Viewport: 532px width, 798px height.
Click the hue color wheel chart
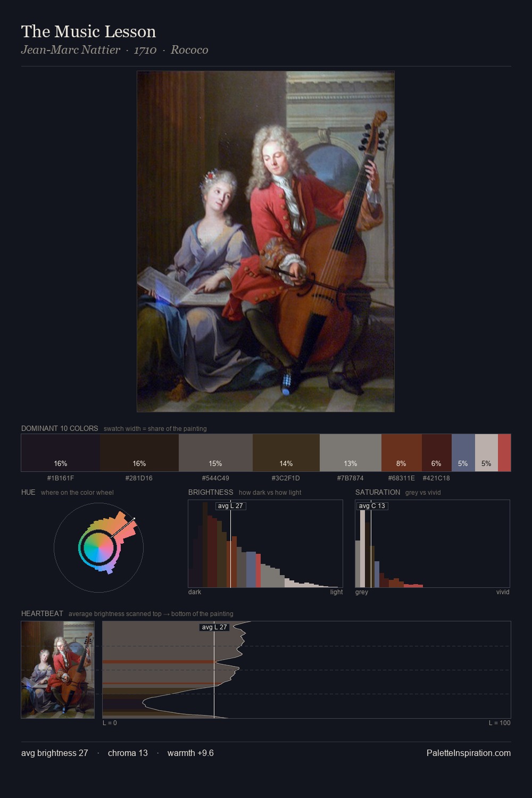tap(98, 547)
